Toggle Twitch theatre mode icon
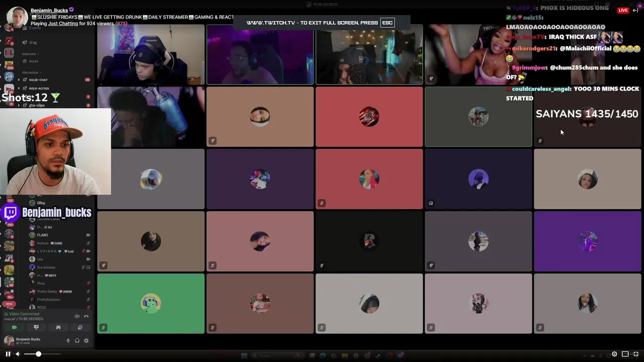Viewport: 644px width, 362px height. 625,354
